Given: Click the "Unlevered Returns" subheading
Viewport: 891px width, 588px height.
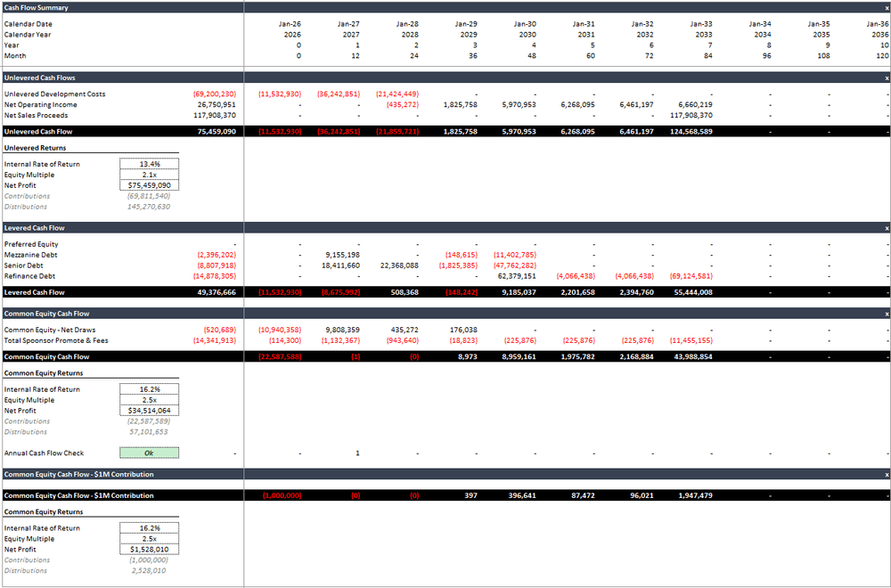Looking at the screenshot, I should (36, 148).
